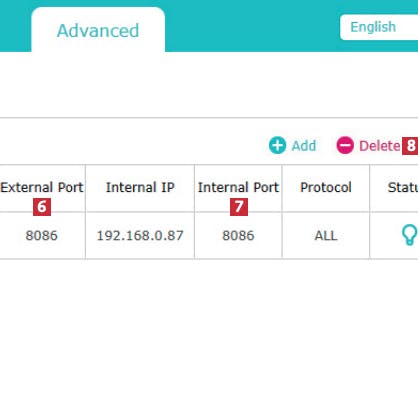Click the red number 7 marker
Viewport: 418px width, 397px height.
pos(239,207)
